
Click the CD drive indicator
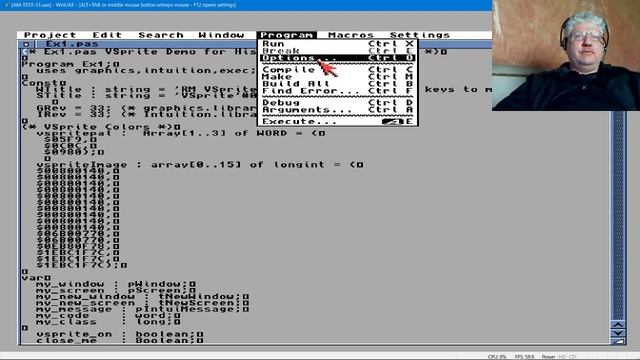572,357
